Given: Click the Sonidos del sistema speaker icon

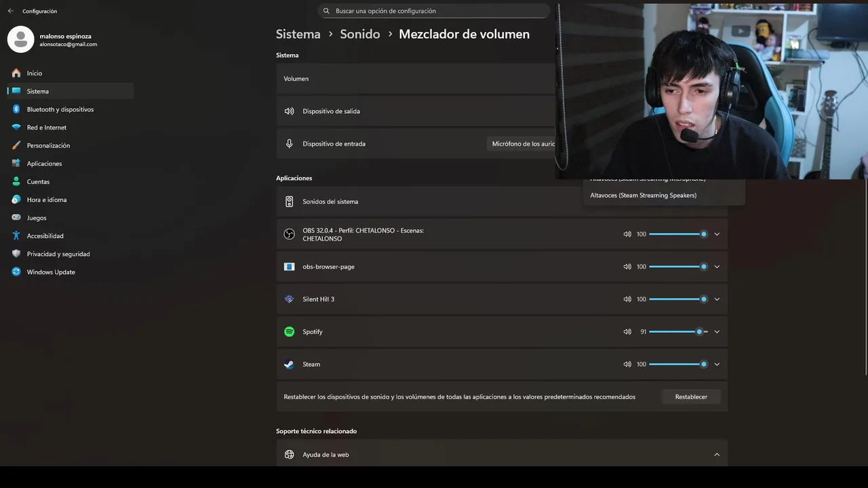Looking at the screenshot, I should tap(289, 201).
